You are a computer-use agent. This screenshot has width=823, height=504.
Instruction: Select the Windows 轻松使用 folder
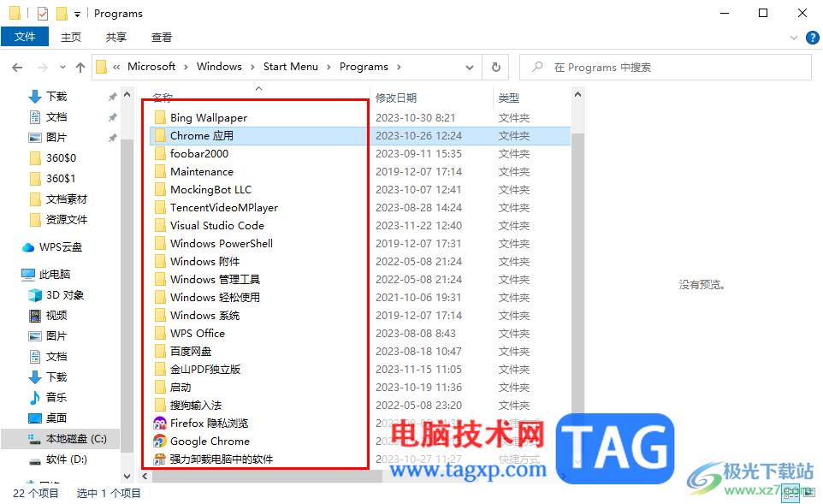[216, 298]
